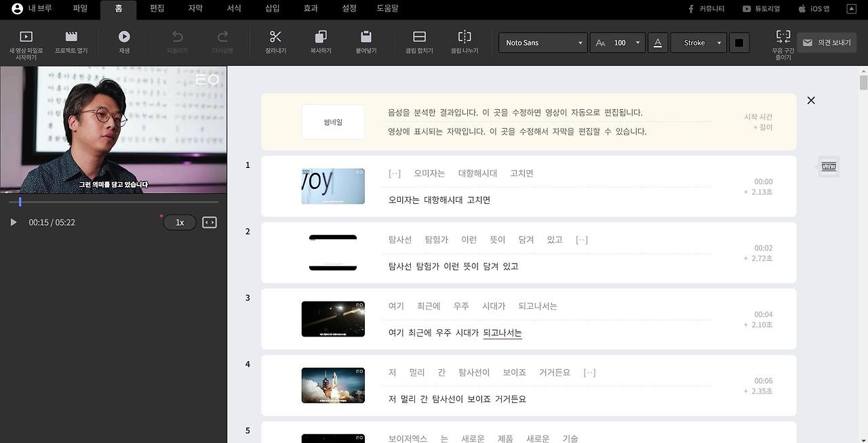
Task: Click the word 되고나서는 in clip 3 words
Action: pyautogui.click(x=538, y=306)
